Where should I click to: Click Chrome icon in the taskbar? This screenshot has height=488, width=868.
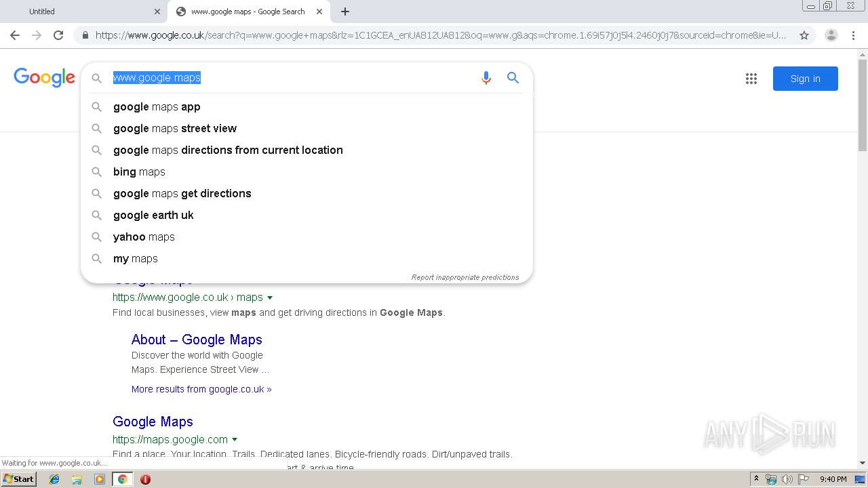click(122, 479)
